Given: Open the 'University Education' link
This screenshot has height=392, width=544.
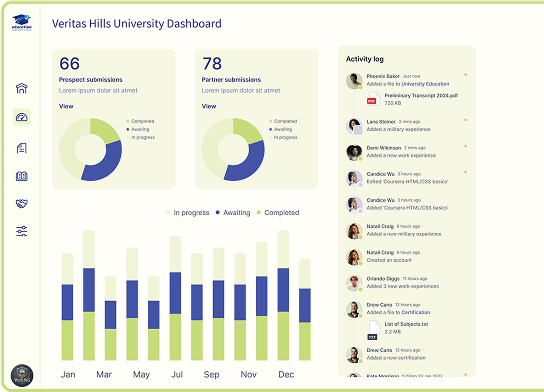Looking at the screenshot, I should [x=425, y=84].
